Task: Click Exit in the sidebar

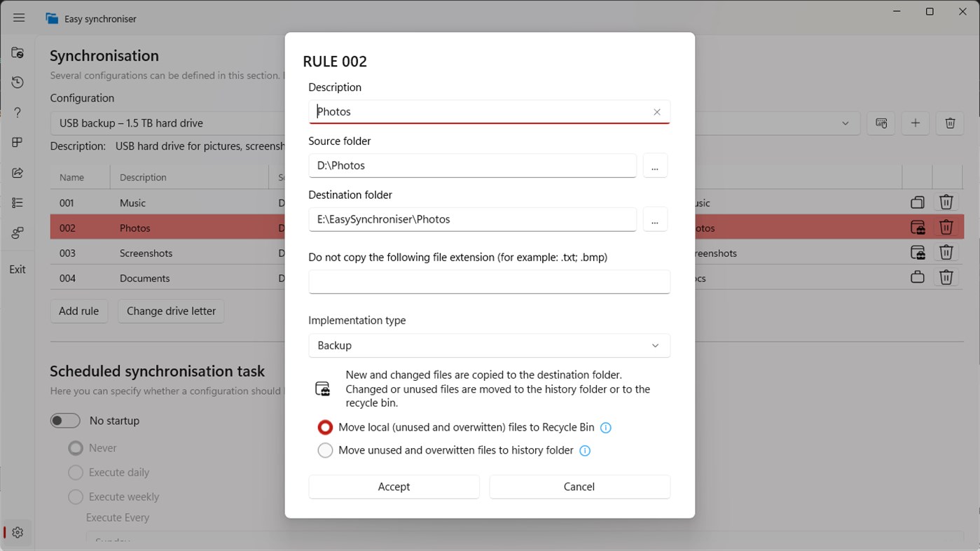Action: pyautogui.click(x=18, y=270)
